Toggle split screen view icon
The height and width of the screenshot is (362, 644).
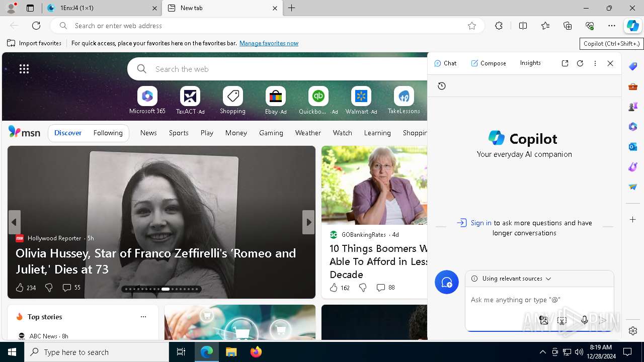[523, 26]
